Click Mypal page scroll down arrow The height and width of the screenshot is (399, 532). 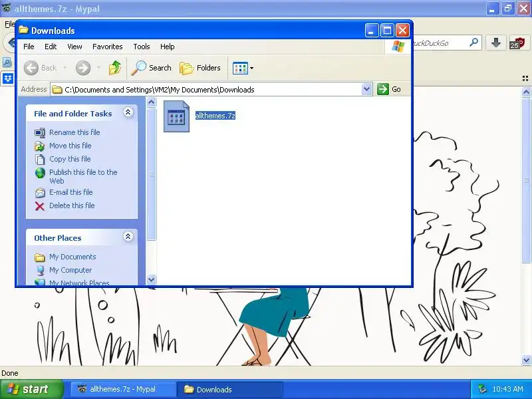(526, 360)
